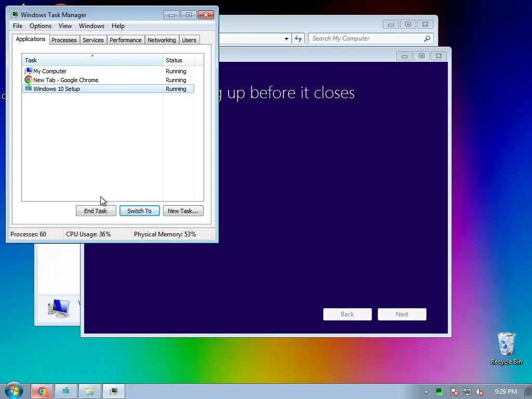Click the Task Manager taskbar icon
Viewport: 532px width, 399px height.
click(x=114, y=392)
